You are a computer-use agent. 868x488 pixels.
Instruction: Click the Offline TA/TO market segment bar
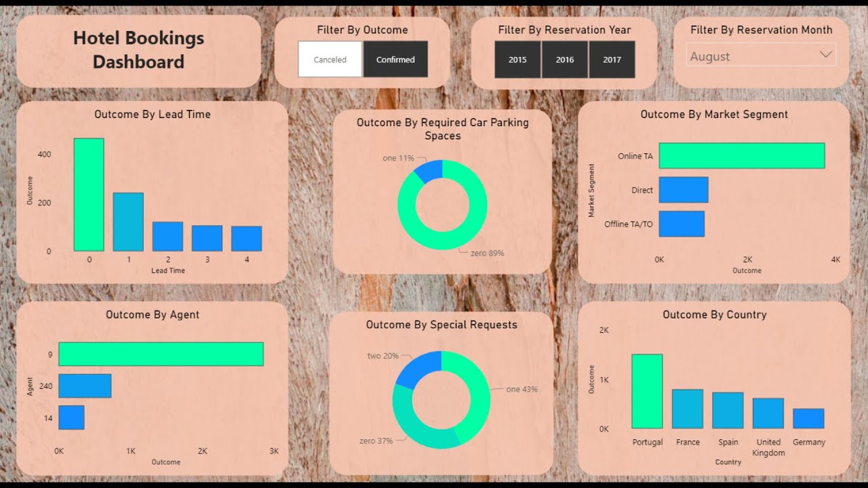pyautogui.click(x=682, y=224)
